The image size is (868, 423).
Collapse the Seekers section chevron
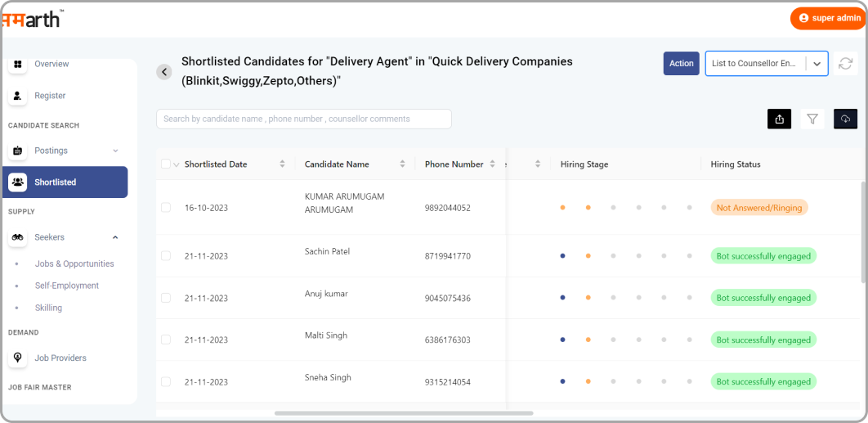pos(115,237)
